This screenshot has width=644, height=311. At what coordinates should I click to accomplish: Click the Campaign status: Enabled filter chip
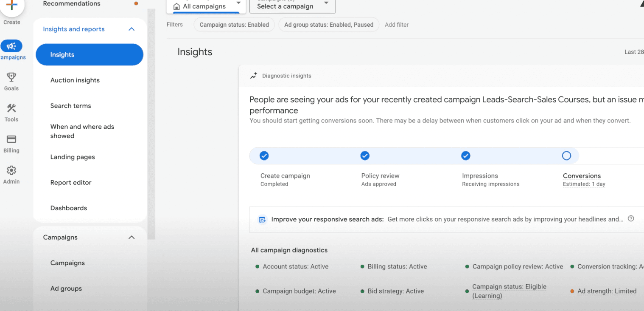pyautogui.click(x=234, y=25)
